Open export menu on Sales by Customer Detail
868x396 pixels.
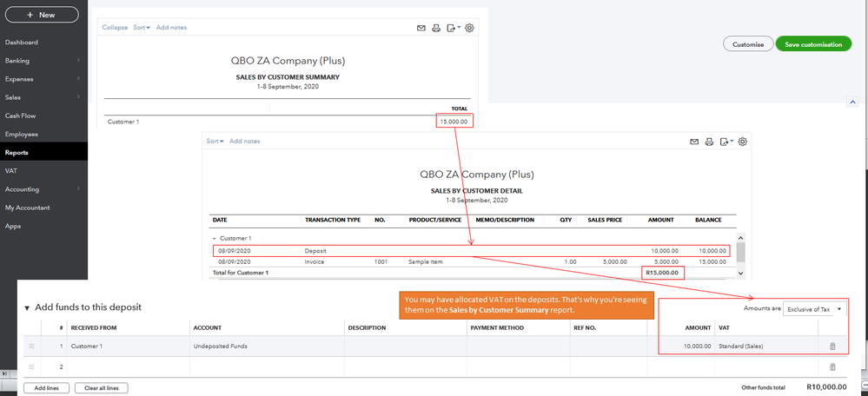click(726, 142)
